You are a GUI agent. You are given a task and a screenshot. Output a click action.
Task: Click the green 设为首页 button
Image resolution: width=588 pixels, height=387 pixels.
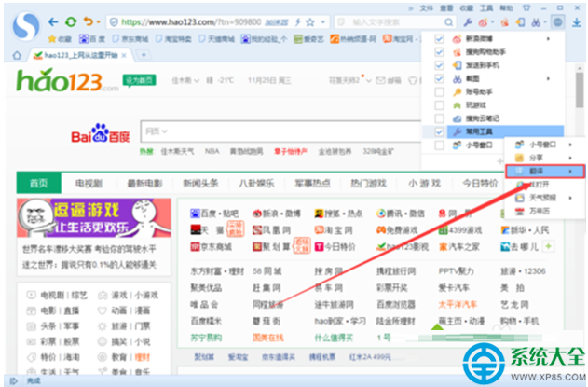point(140,81)
